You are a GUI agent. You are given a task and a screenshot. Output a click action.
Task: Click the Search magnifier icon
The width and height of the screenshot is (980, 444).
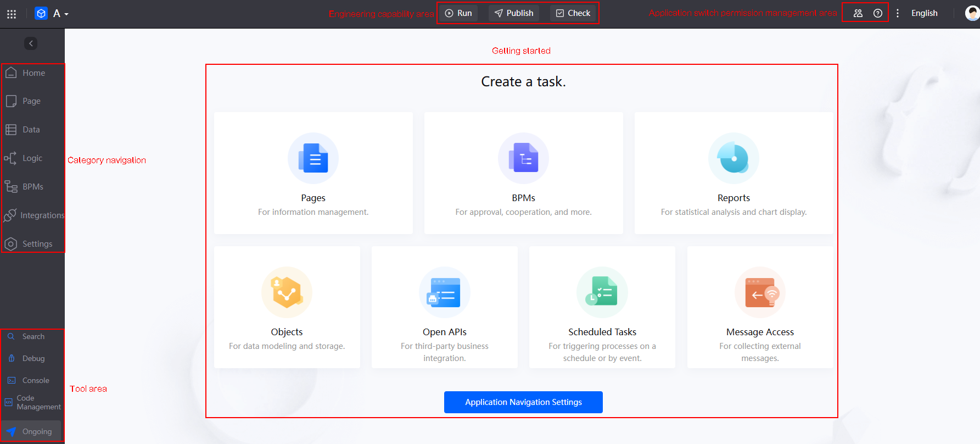coord(11,336)
